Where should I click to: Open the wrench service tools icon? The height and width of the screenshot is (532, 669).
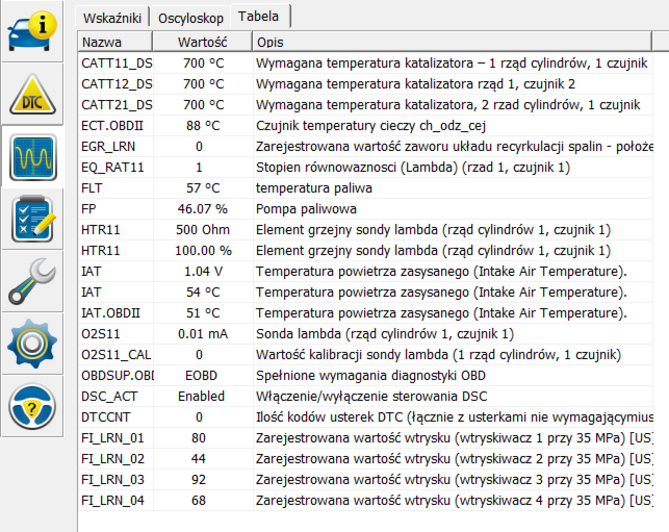(33, 281)
